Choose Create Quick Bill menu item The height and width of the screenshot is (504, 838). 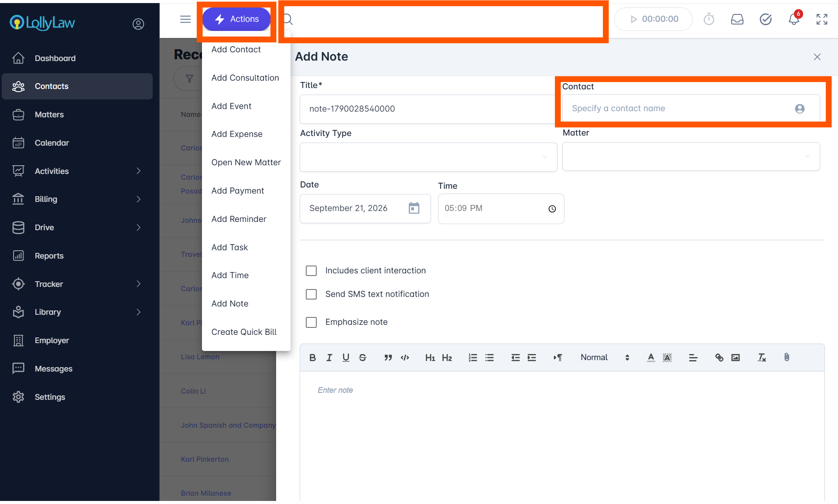246,332
